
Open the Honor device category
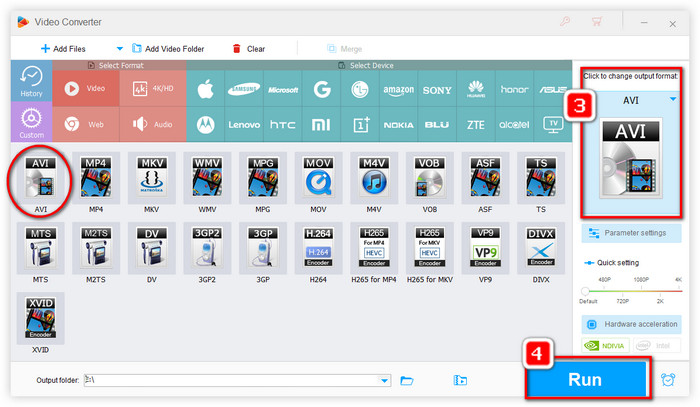point(514,89)
